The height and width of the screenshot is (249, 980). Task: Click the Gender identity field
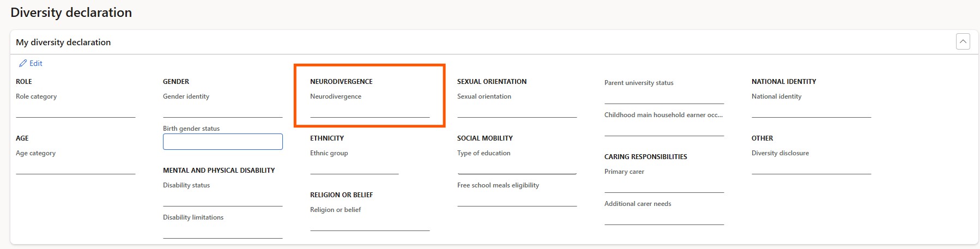tap(222, 110)
